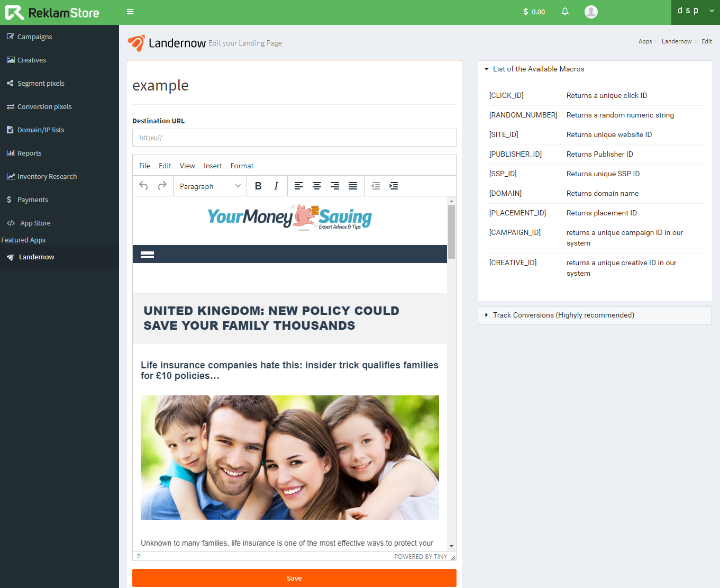Click the editor vertical scrollbar thumb

pyautogui.click(x=451, y=232)
